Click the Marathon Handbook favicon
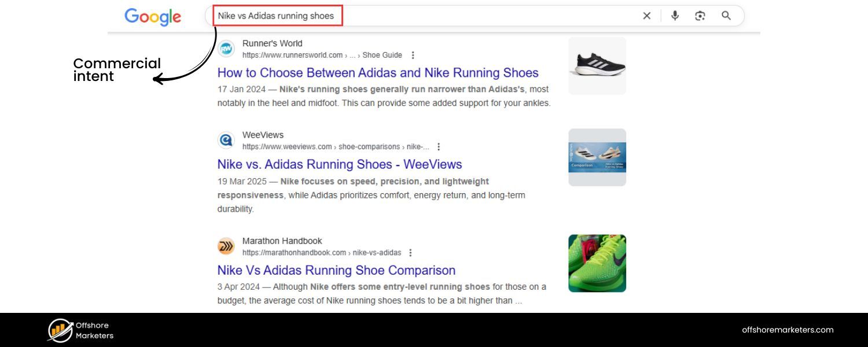This screenshot has width=868, height=347. [226, 246]
